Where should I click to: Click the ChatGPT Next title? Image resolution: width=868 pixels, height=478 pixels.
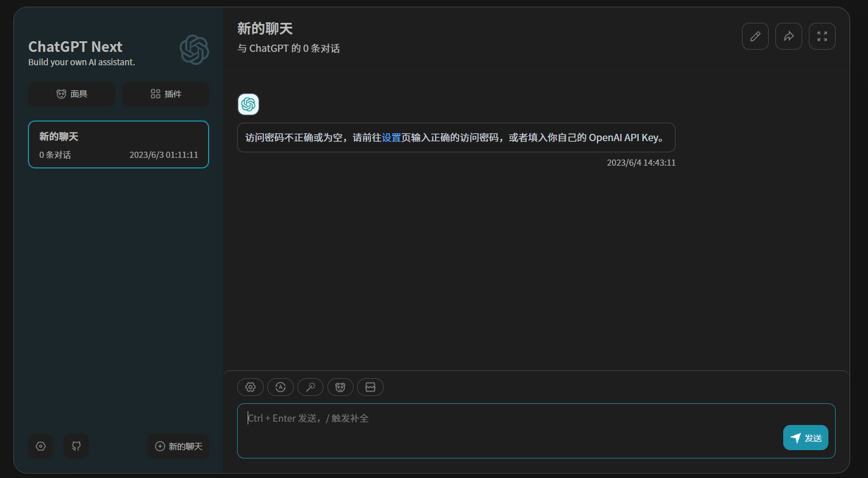coord(75,47)
